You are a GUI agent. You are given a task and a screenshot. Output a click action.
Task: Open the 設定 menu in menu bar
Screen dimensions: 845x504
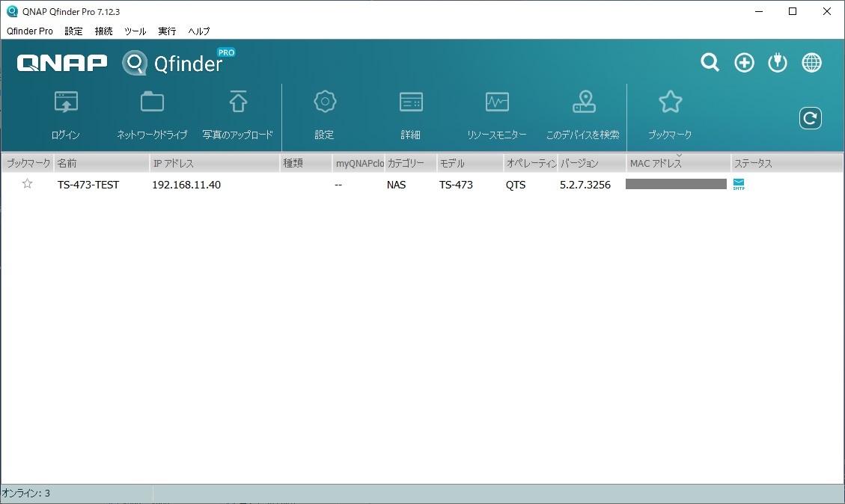(73, 31)
